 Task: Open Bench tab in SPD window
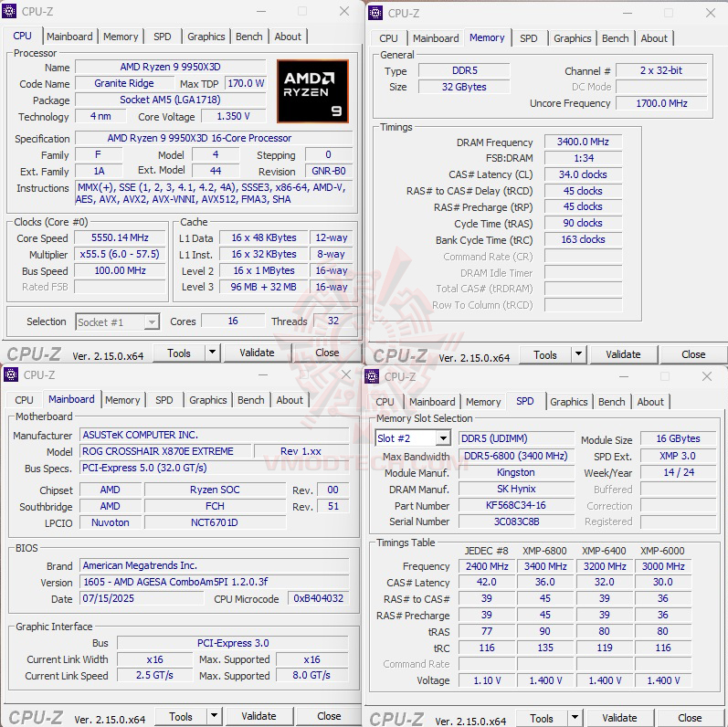pyautogui.click(x=611, y=402)
